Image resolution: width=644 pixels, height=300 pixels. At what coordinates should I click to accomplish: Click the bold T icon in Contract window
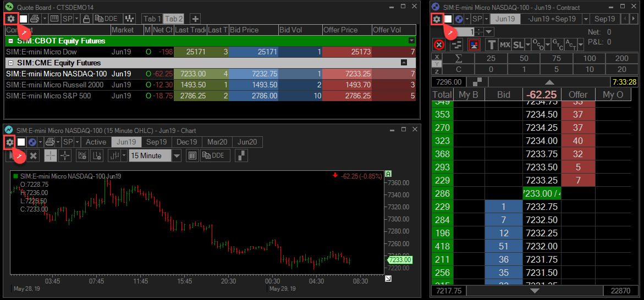491,45
